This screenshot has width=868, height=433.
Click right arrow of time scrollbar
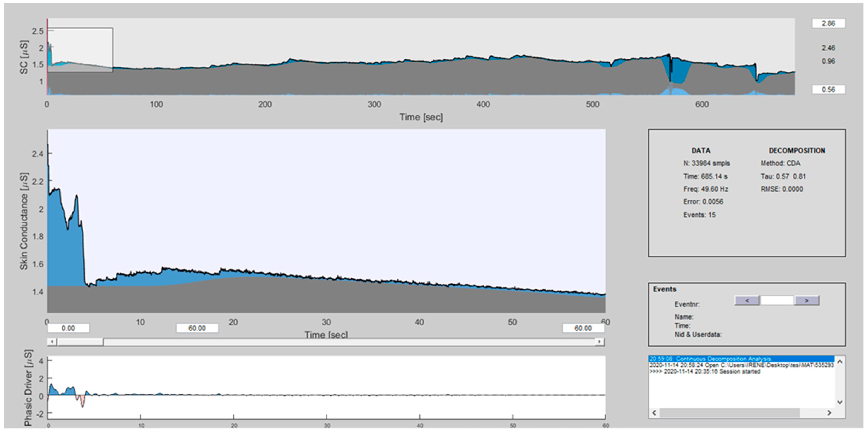pyautogui.click(x=599, y=342)
